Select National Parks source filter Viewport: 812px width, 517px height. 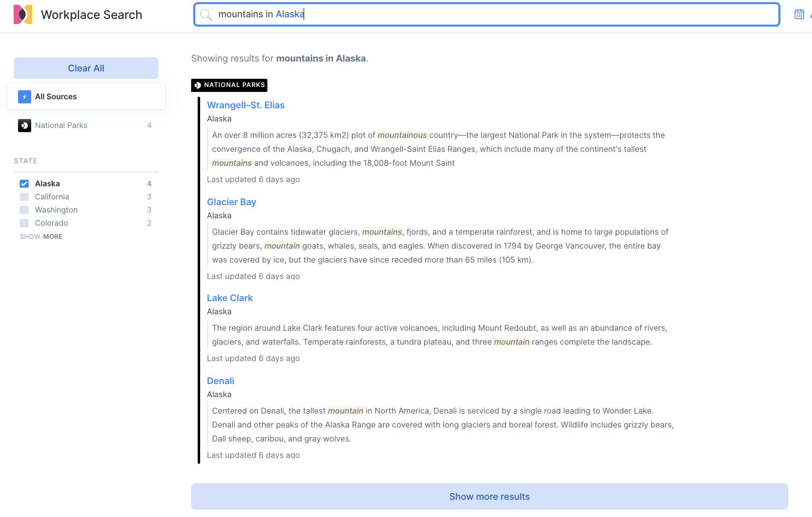coord(62,126)
